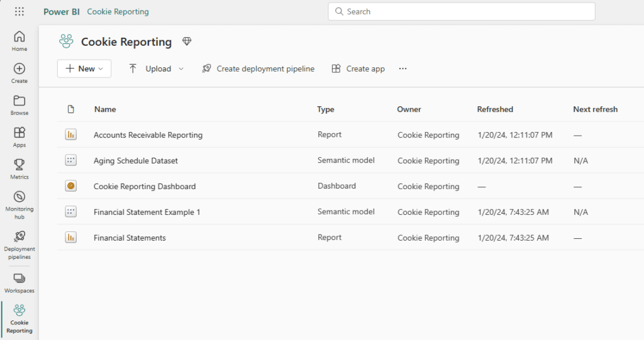Open Browse from the left navigation
The height and width of the screenshot is (340, 644).
pyautogui.click(x=19, y=105)
